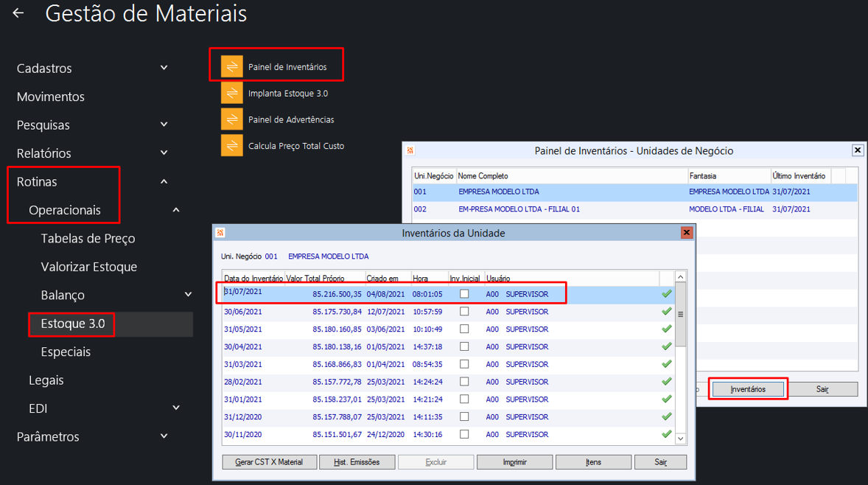
Task: Close the Inventários da Unidade window
Action: pyautogui.click(x=687, y=232)
